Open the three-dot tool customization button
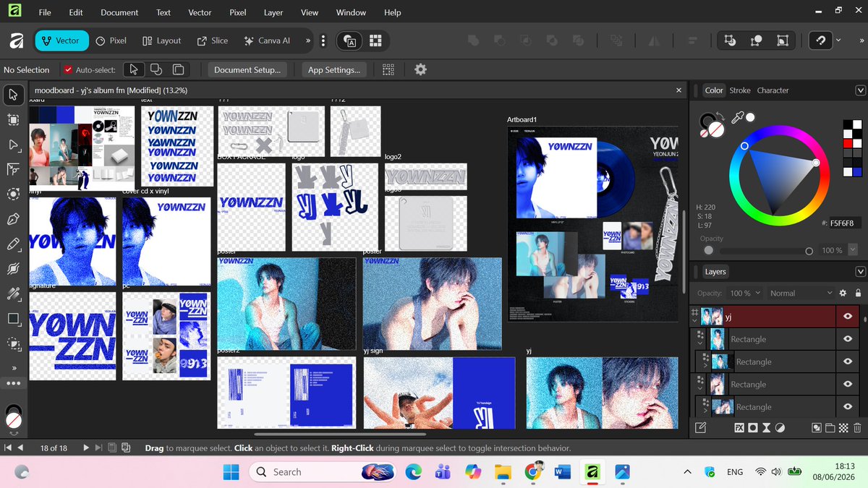Screen dimensions: 868x488 click(x=13, y=382)
